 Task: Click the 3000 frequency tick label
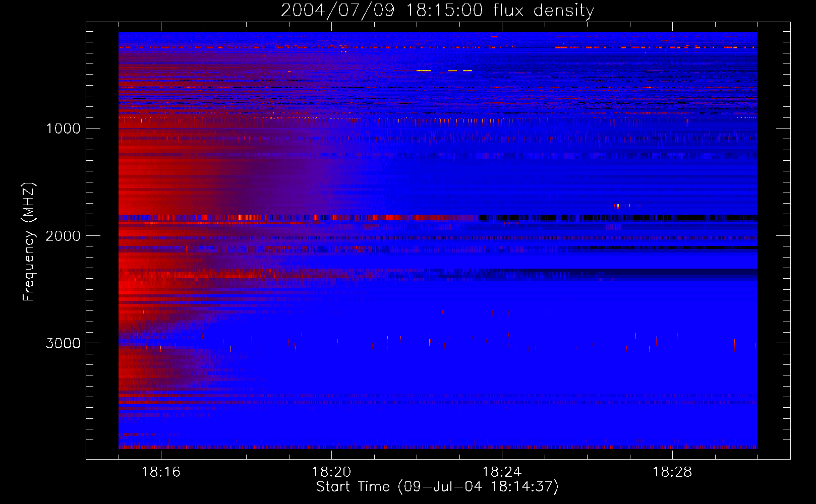click(x=63, y=343)
